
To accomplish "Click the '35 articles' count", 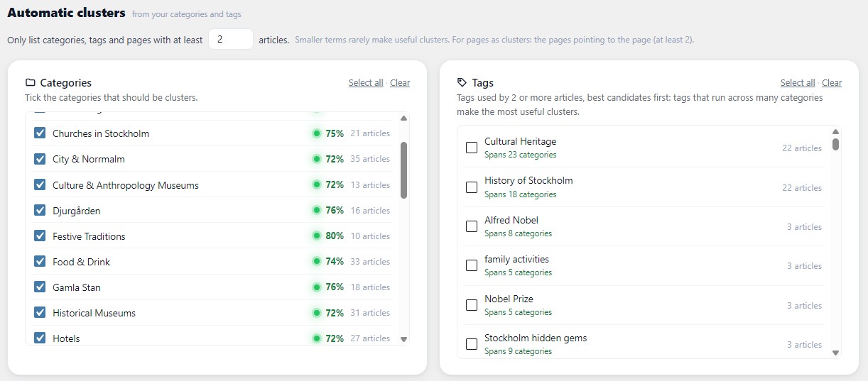I will tap(370, 159).
